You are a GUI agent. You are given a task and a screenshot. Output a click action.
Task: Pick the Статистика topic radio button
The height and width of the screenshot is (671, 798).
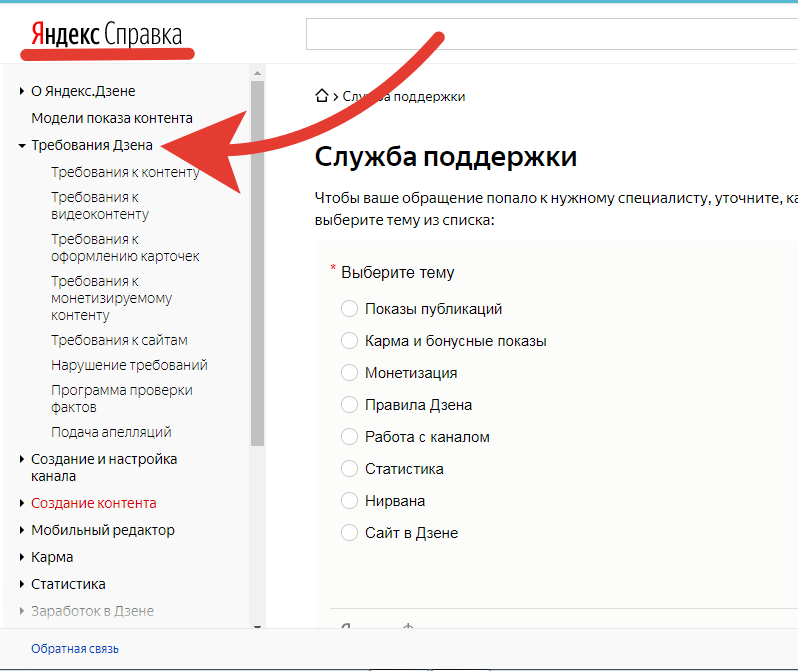click(349, 469)
